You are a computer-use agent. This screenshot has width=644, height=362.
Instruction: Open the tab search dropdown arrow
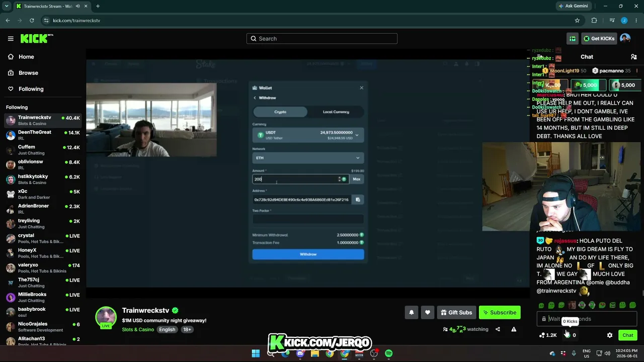6,6
